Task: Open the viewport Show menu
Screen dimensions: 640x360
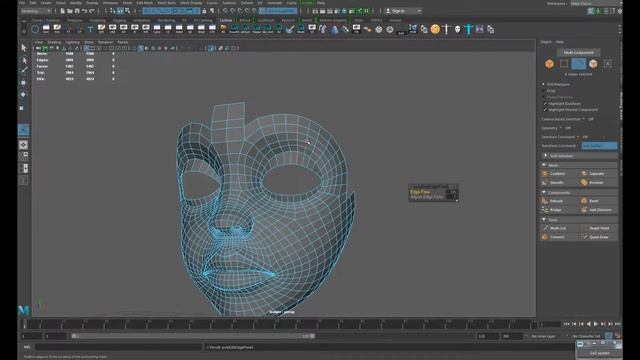Action: pos(89,42)
